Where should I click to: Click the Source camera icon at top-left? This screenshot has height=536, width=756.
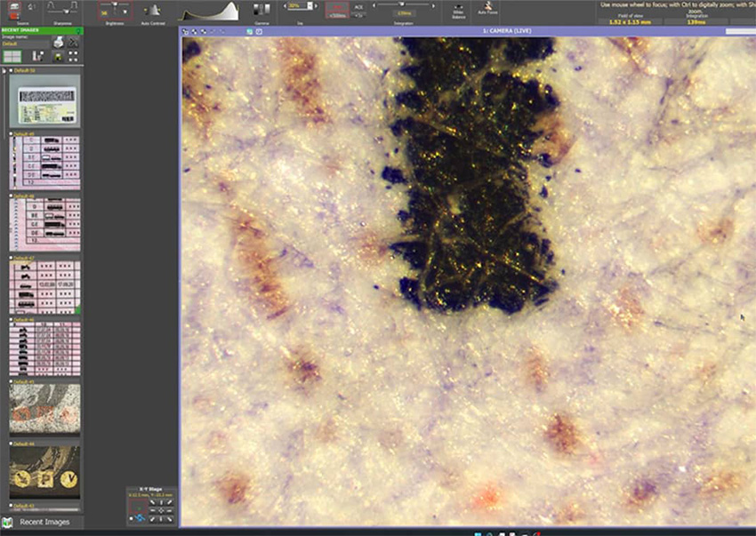(14, 6)
